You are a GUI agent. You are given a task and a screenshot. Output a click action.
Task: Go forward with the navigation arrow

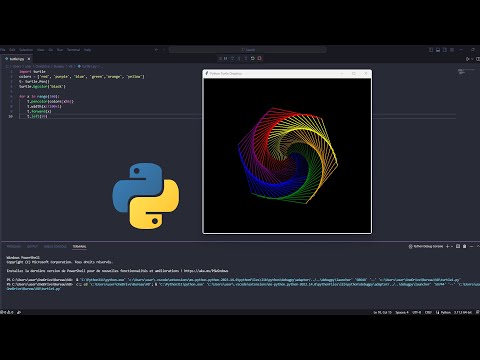point(164,50)
